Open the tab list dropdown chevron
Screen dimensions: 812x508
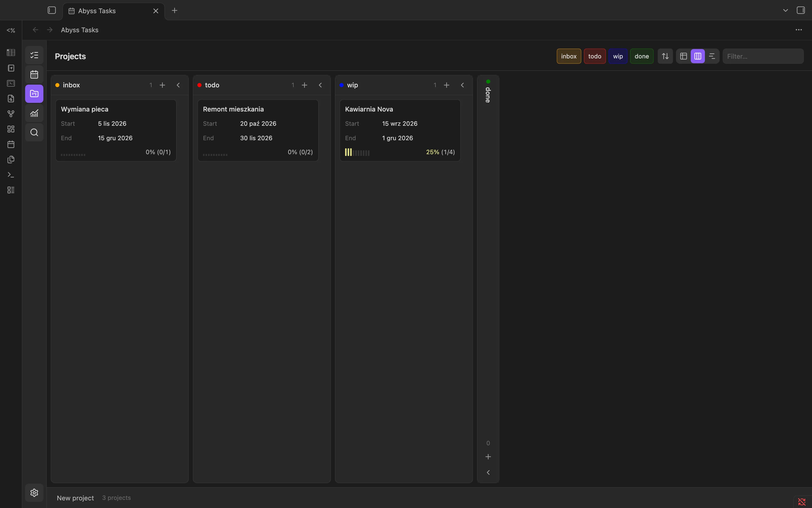click(x=785, y=10)
